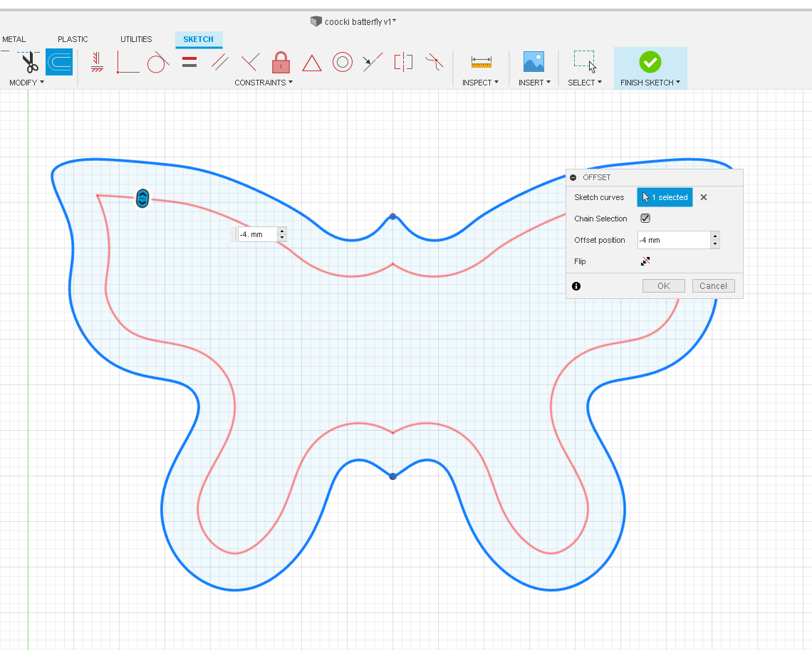Click the top center sketch point

392,216
